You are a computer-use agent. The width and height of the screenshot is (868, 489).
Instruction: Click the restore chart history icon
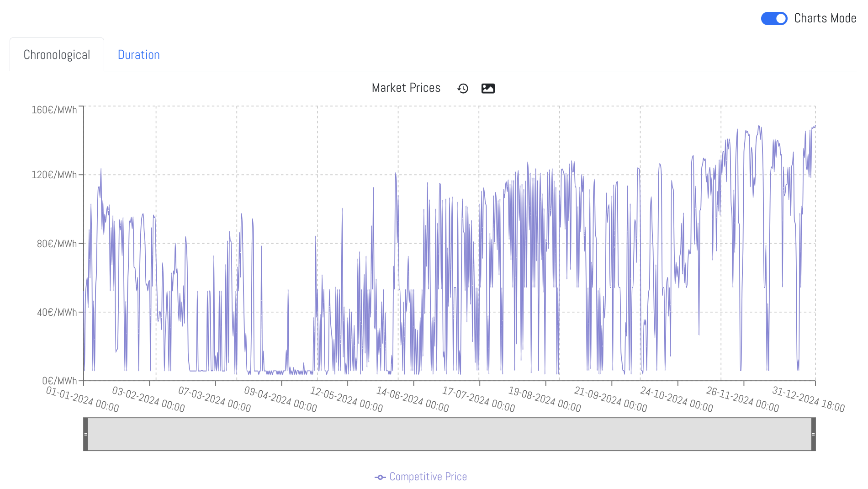click(x=463, y=88)
